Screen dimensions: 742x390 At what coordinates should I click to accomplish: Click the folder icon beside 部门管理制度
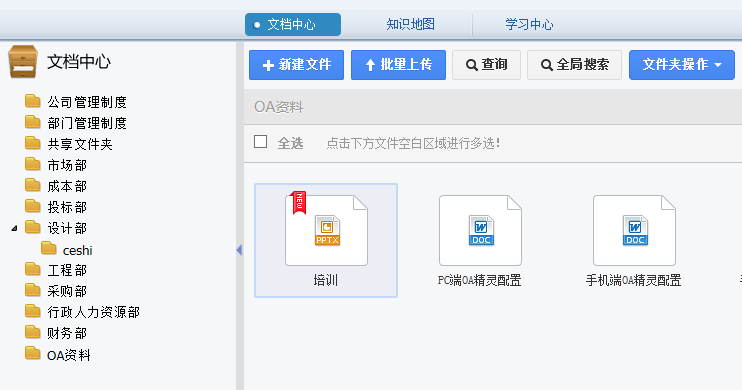[33, 122]
